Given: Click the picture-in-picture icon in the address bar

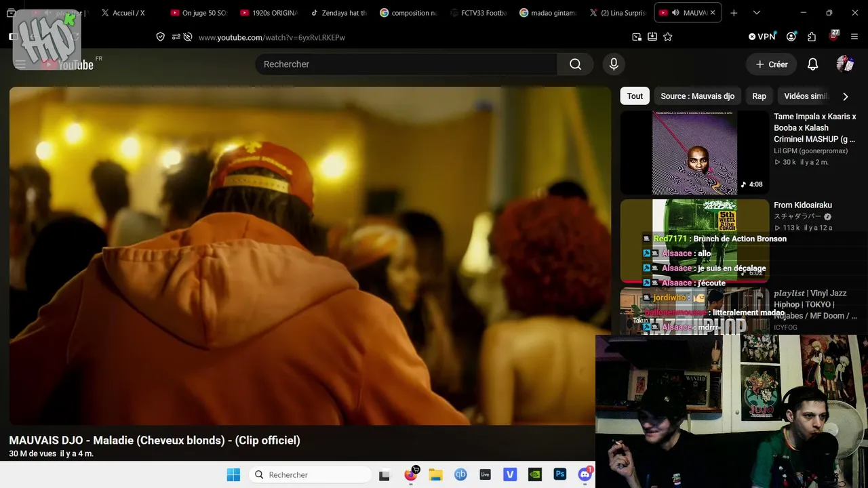Looking at the screenshot, I should pos(637,37).
